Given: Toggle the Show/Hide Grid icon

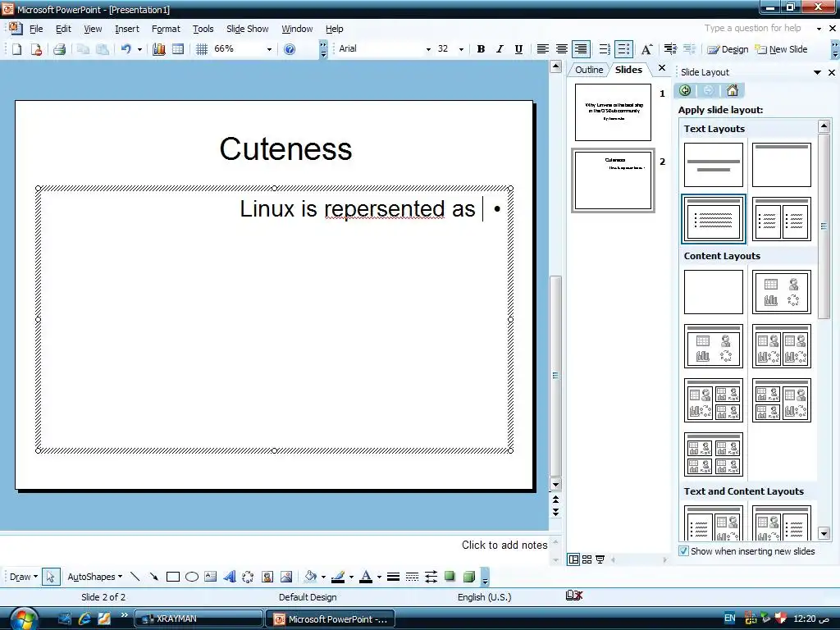Looking at the screenshot, I should [x=202, y=49].
